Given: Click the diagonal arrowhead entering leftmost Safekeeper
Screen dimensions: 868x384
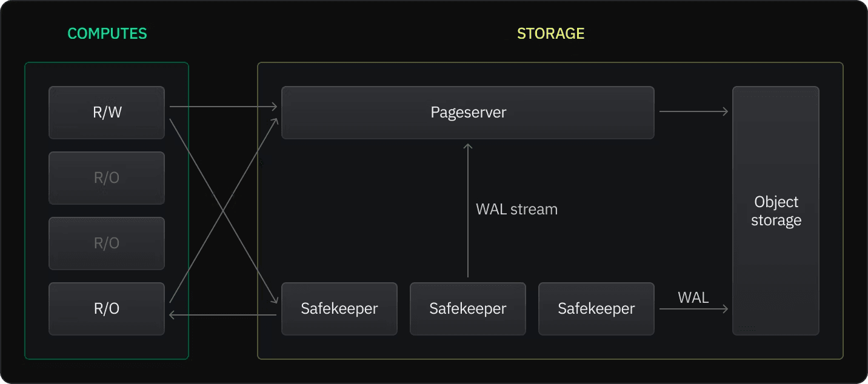Looking at the screenshot, I should click(275, 300).
